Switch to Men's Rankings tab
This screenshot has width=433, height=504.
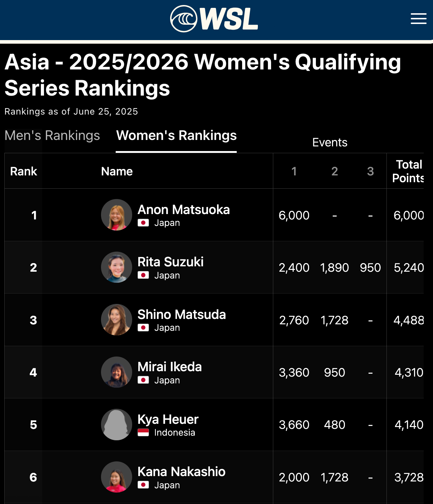(52, 136)
